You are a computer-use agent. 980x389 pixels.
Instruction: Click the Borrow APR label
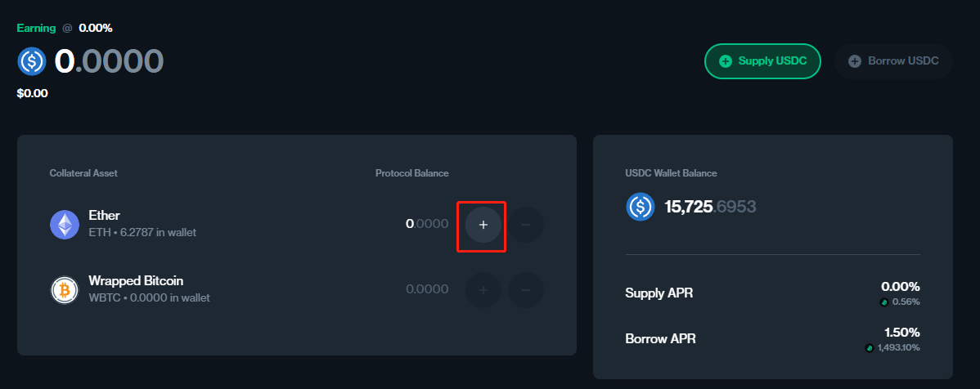coord(660,338)
